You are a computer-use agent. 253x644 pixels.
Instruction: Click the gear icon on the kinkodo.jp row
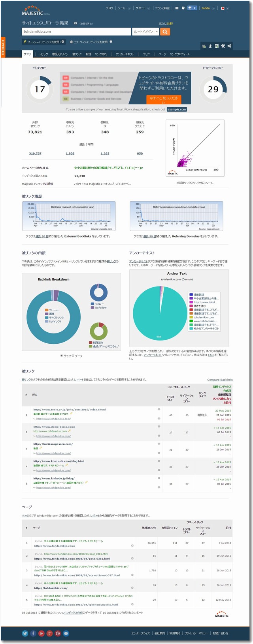point(159,478)
